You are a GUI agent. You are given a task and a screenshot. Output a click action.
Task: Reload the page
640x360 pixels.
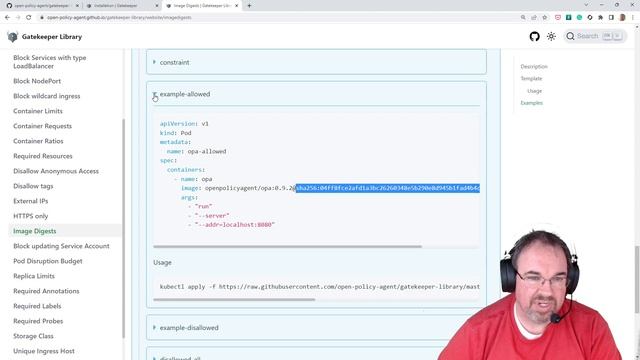tap(29, 18)
